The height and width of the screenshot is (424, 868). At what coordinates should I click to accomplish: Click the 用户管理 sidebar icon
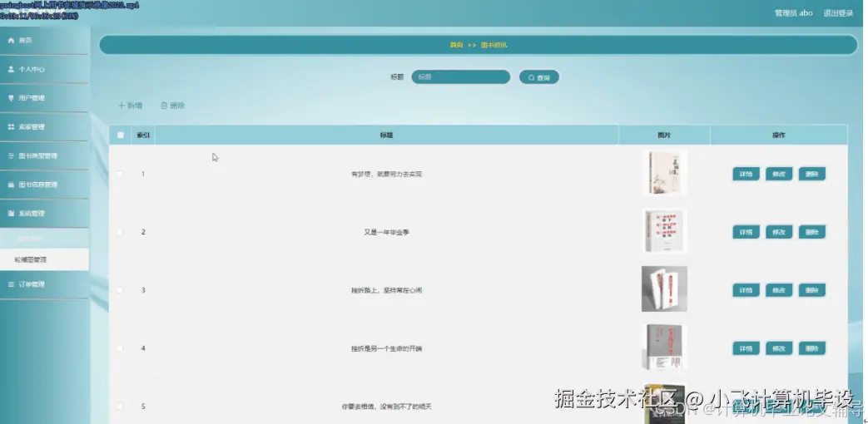tap(11, 98)
